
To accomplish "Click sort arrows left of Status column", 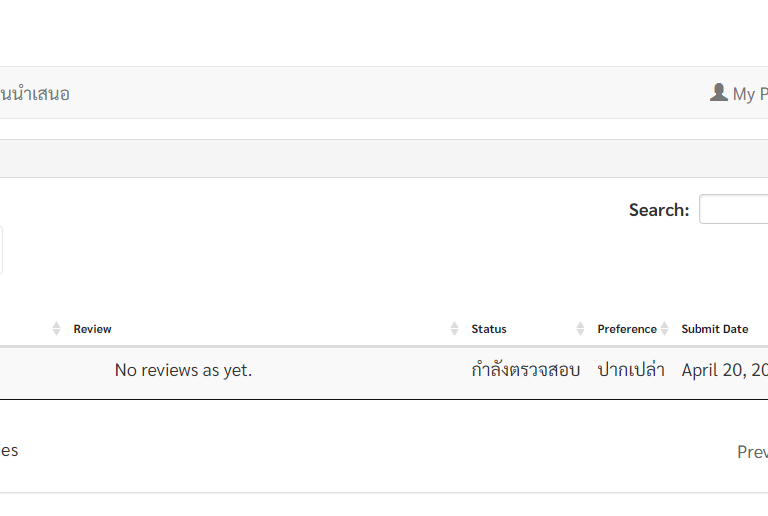I will [455, 329].
